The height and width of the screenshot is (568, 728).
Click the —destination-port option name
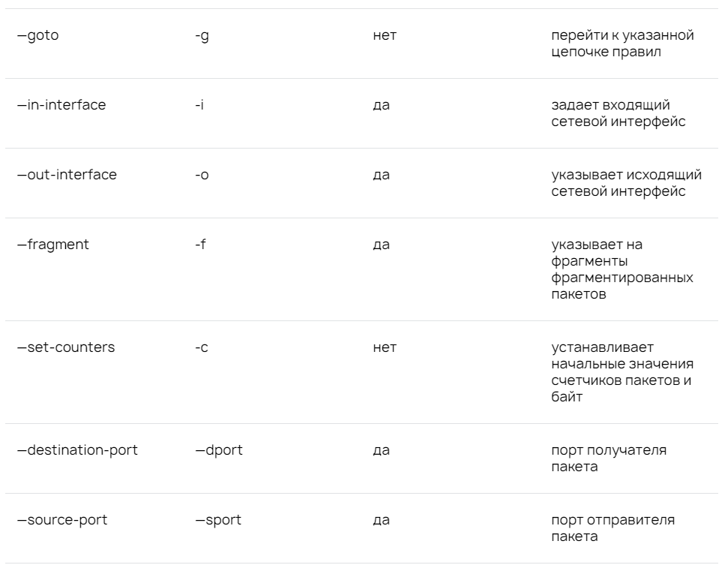click(x=77, y=450)
